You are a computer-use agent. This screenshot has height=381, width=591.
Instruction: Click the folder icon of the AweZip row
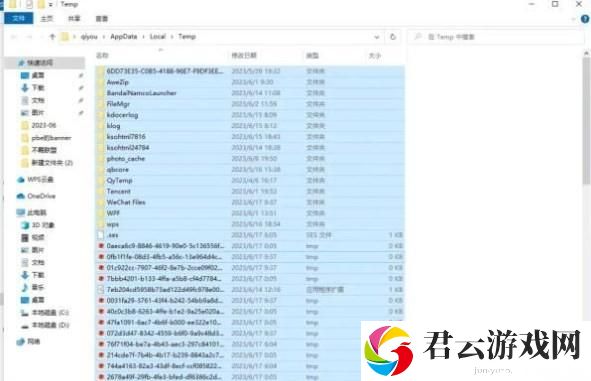coord(101,82)
